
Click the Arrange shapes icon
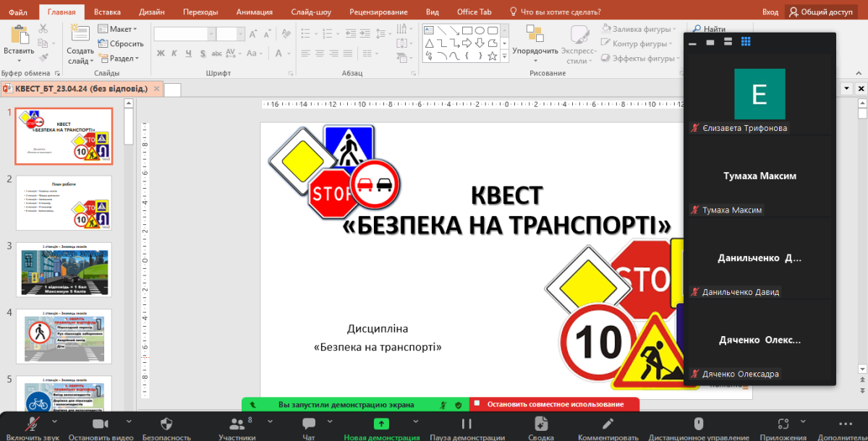click(x=535, y=35)
